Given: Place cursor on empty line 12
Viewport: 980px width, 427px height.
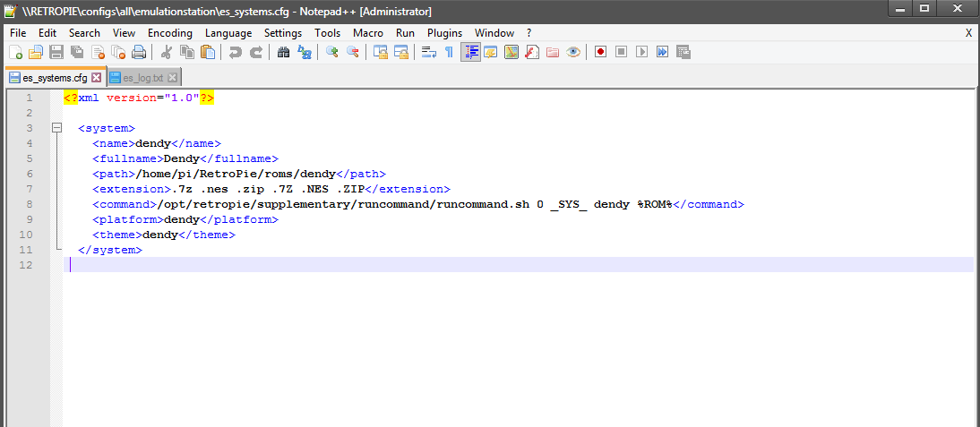Looking at the screenshot, I should click(518, 265).
